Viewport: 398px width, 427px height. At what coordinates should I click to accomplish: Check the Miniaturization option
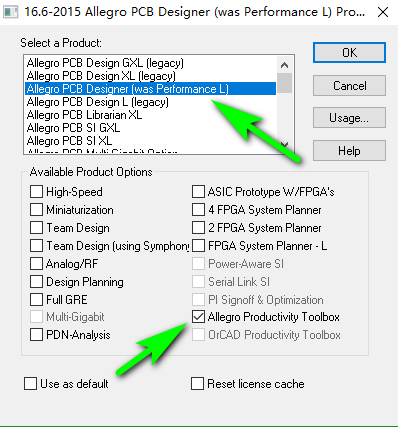point(36,210)
